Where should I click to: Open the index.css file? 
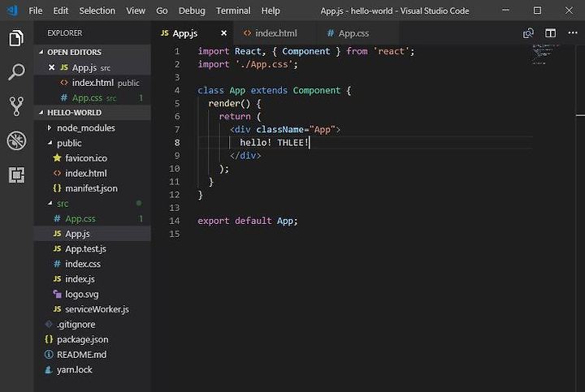click(93, 264)
